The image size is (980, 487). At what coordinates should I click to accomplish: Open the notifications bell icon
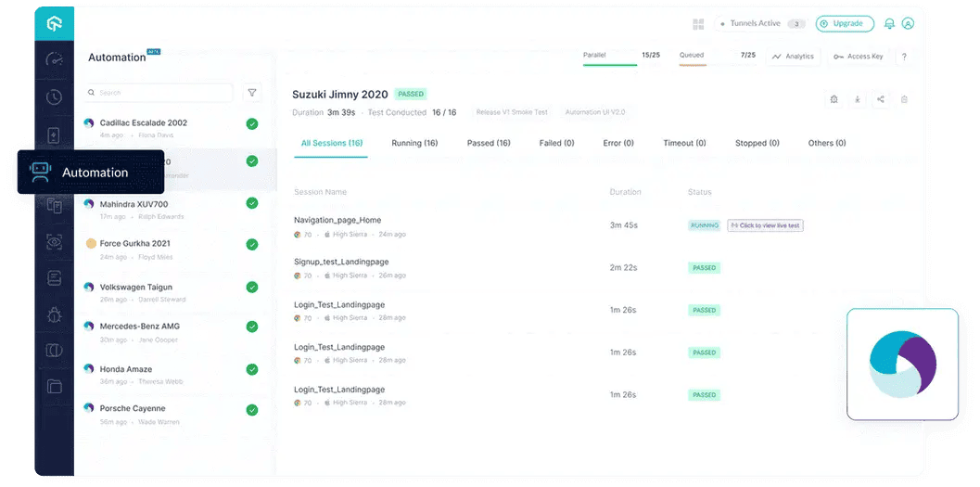pos(889,24)
